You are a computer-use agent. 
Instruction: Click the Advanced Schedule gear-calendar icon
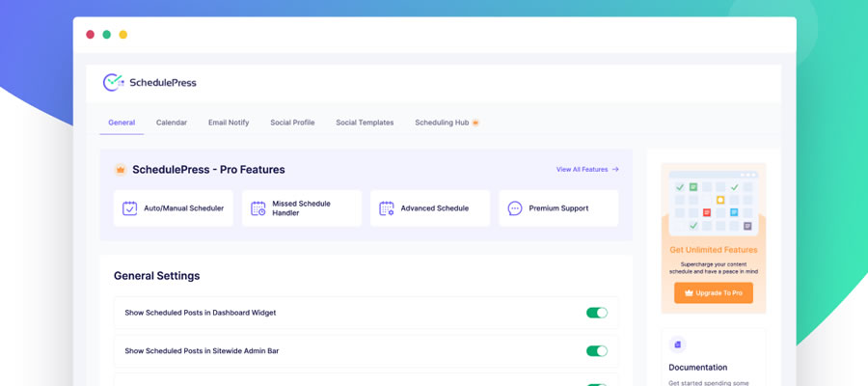pos(387,208)
